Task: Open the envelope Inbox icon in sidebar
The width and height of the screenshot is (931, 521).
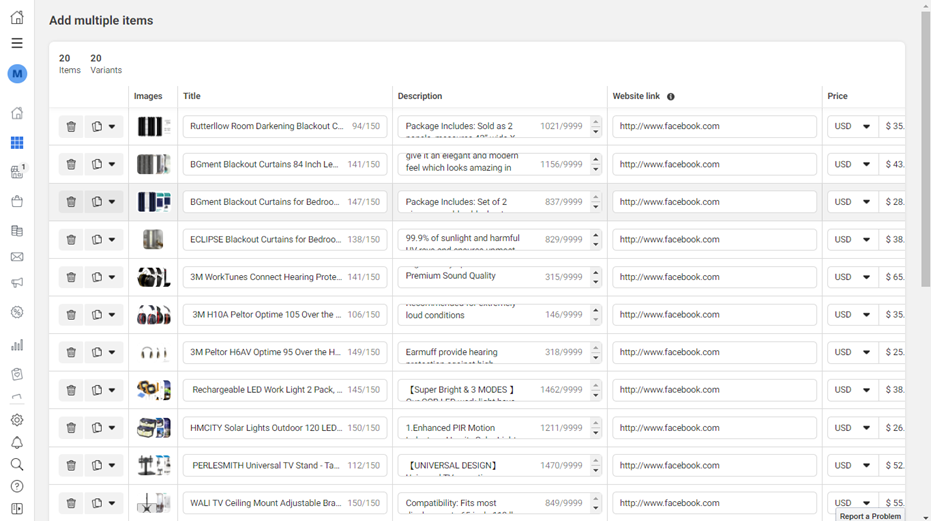Action: (x=17, y=257)
